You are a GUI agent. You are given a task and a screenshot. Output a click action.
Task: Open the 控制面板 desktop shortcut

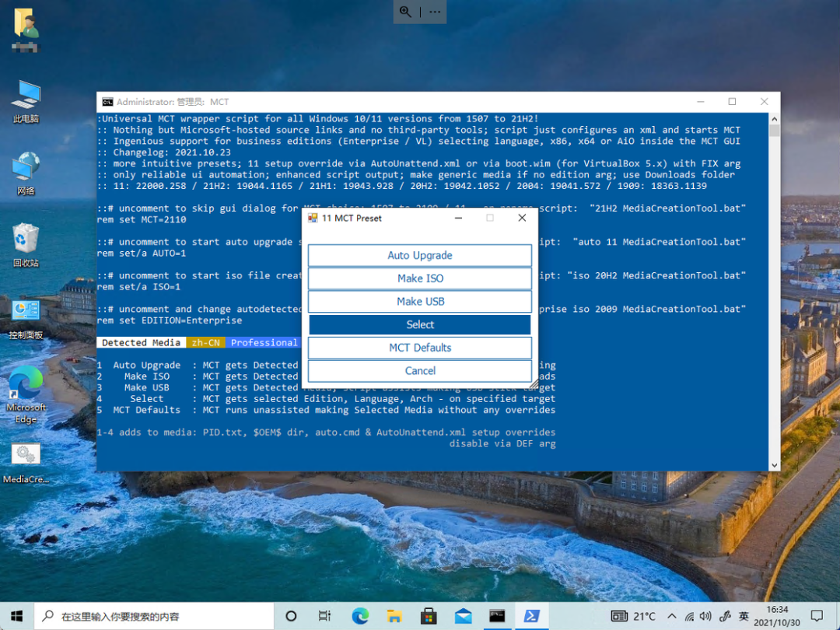coord(26,315)
